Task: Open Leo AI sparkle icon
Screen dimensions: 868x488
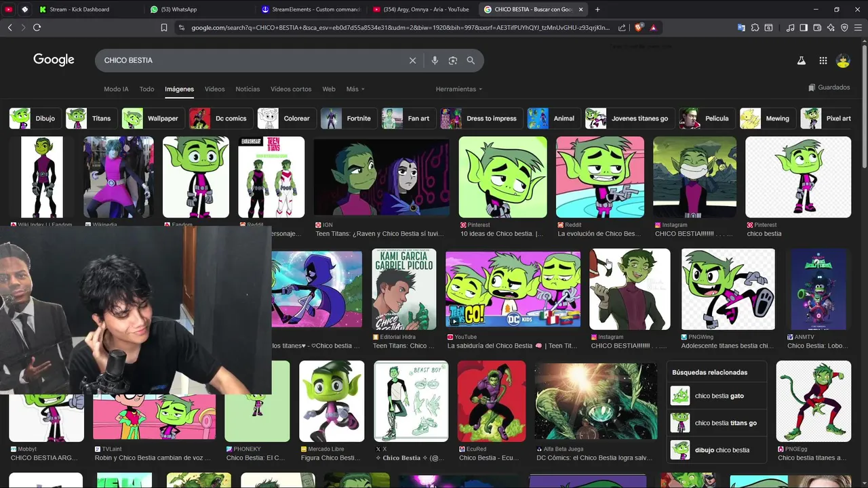Action: pyautogui.click(x=831, y=28)
